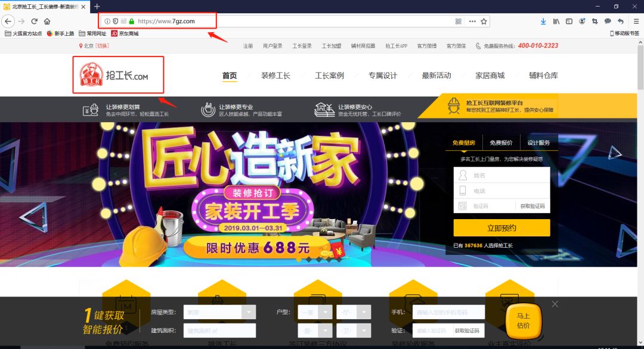Viewport: 644px width, 349px height.
Task: Click the feedback speech-bubble icon in the toolbar
Action: click(x=609, y=21)
